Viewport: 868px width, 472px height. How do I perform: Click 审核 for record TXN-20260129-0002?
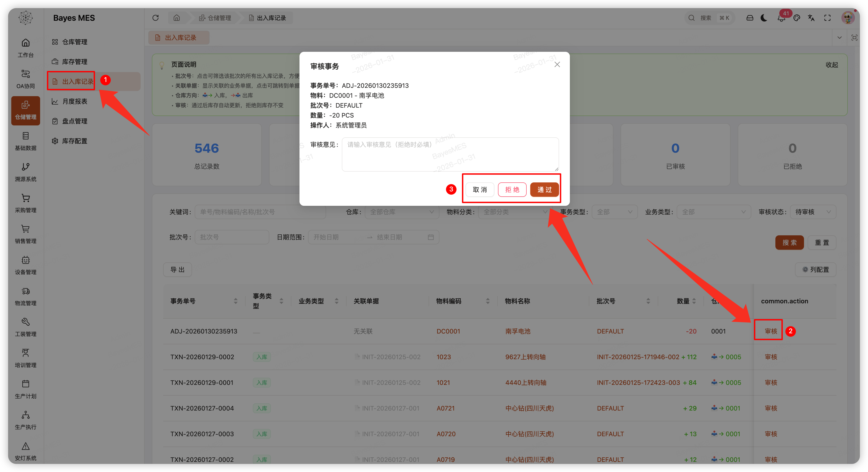pos(771,357)
